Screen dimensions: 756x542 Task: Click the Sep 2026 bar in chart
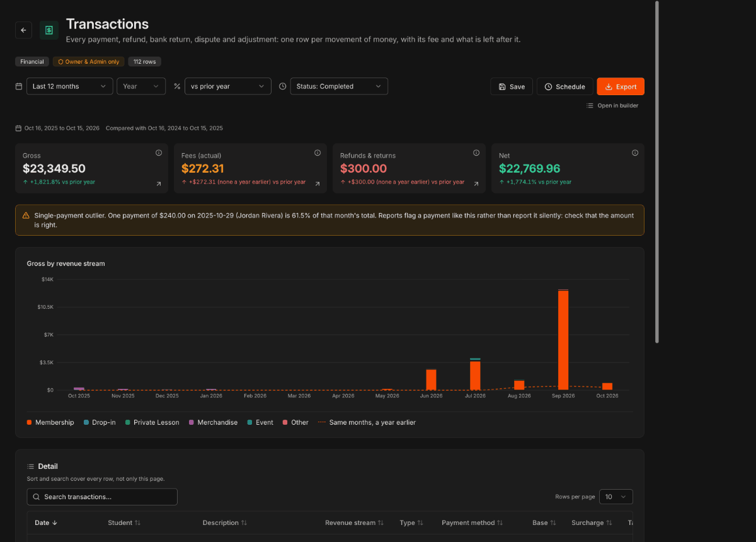(x=563, y=339)
